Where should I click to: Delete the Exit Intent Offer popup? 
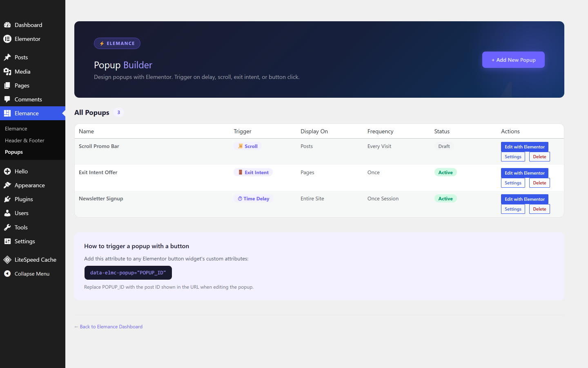[539, 183]
